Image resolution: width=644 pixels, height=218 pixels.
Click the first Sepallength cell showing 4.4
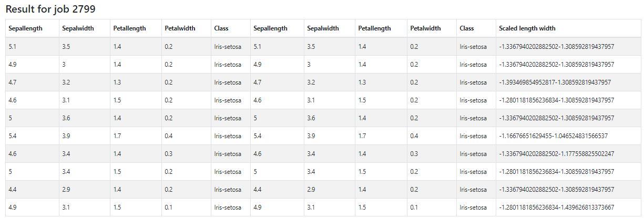13,190
